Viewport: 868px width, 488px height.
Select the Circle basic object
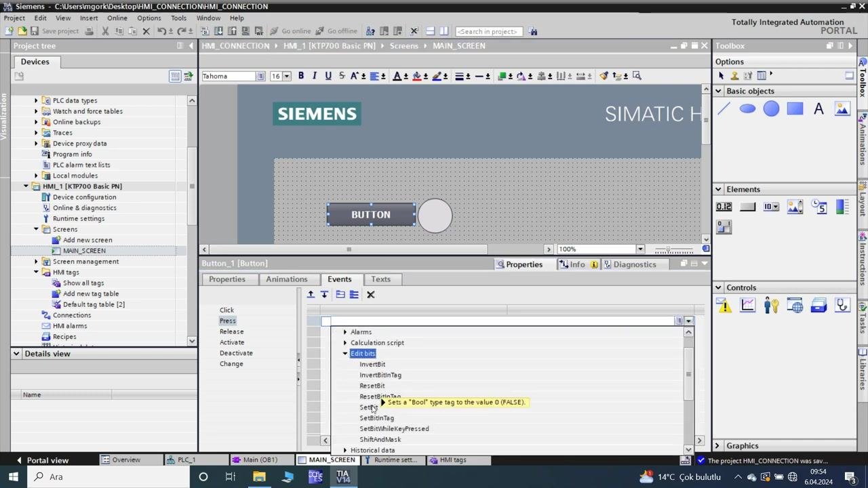pos(771,108)
